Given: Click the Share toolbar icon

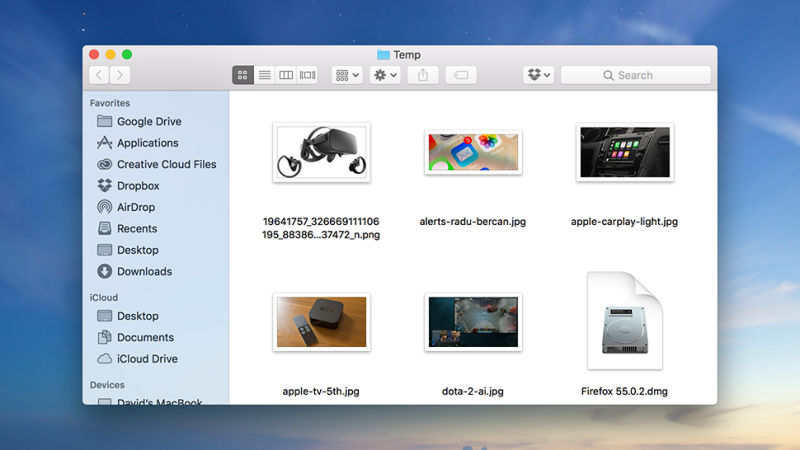Looking at the screenshot, I should [423, 75].
